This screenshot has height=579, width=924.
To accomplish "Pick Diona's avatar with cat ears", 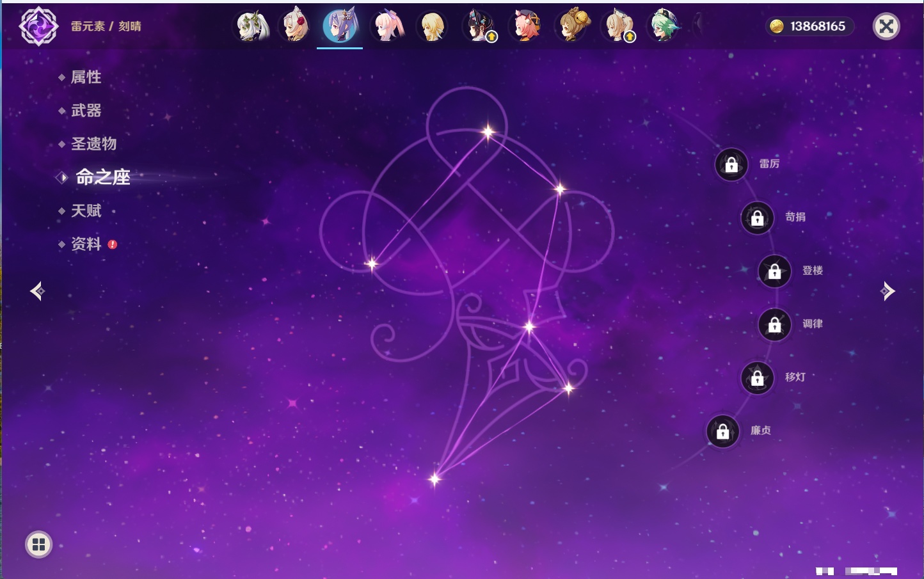I will [525, 26].
